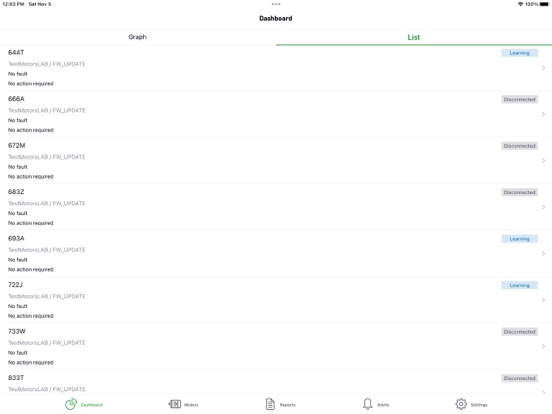Expand motor 693A details chevron
Viewport: 552px width, 414px height.
pyautogui.click(x=544, y=253)
